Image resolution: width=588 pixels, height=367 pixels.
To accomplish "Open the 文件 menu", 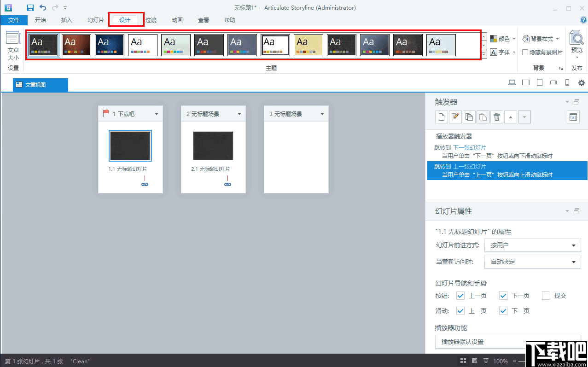I will coord(14,20).
